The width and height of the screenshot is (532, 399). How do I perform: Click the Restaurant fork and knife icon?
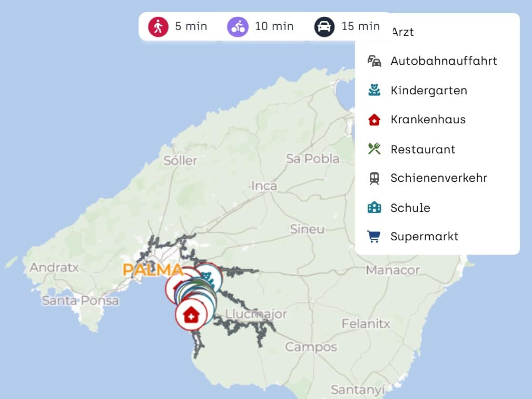(x=374, y=149)
